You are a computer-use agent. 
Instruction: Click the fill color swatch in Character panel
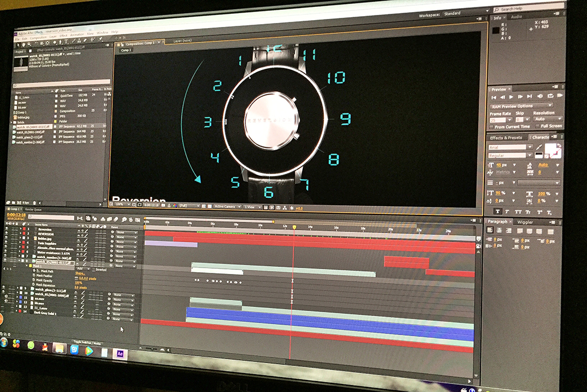click(552, 149)
